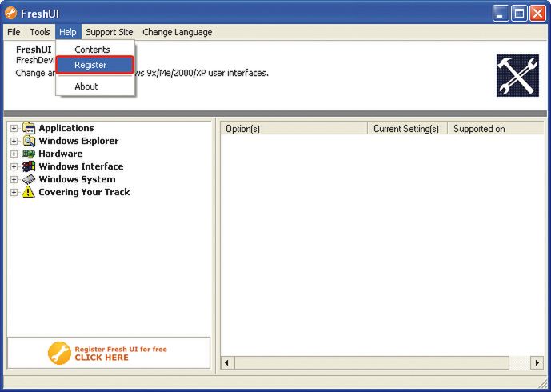
Task: Click the Windows Interface flag icon
Action: 29,166
